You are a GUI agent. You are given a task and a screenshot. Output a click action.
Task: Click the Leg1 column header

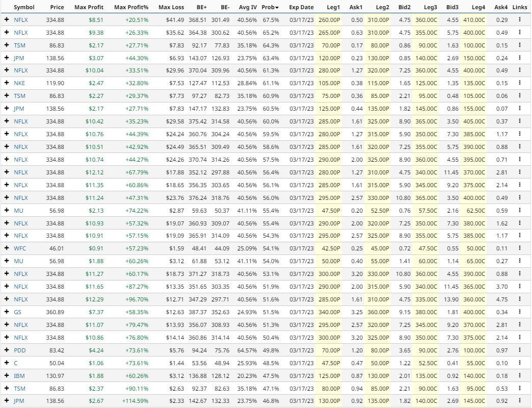[x=333, y=7]
